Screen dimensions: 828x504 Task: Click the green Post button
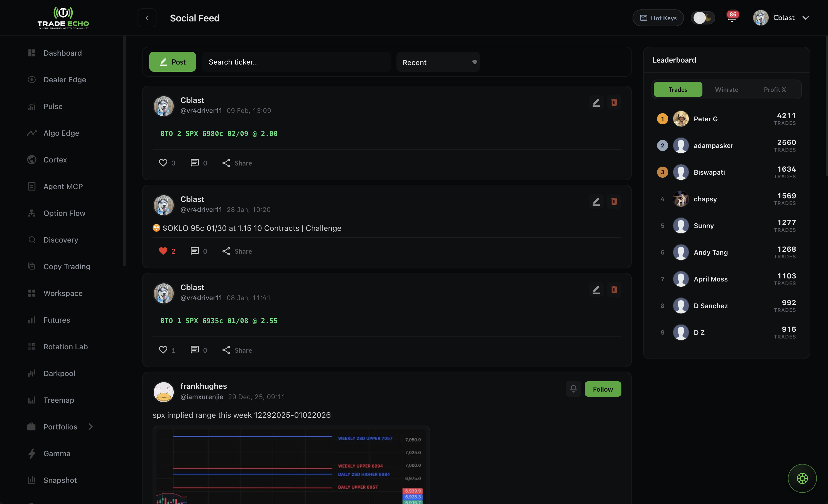point(172,62)
